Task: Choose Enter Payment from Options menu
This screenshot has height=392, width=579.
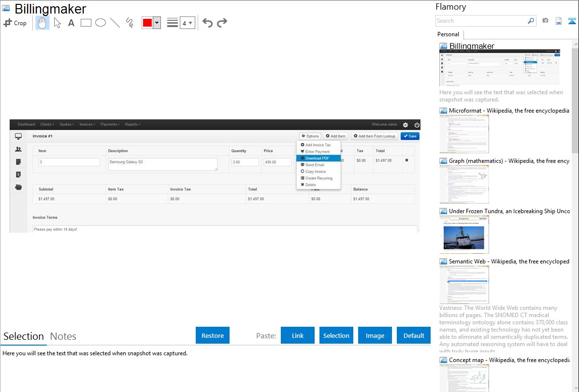Action: pos(318,151)
